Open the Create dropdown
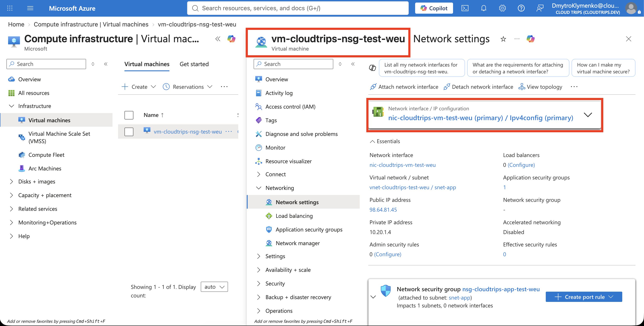Screen dimensions: 644x326 [139, 87]
